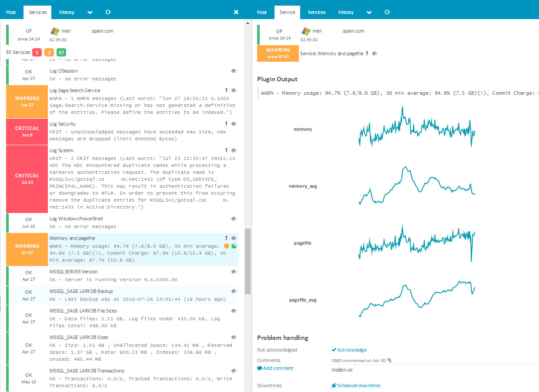Toggle eye icon on Log System row
539x392 pixels.
[234, 150]
